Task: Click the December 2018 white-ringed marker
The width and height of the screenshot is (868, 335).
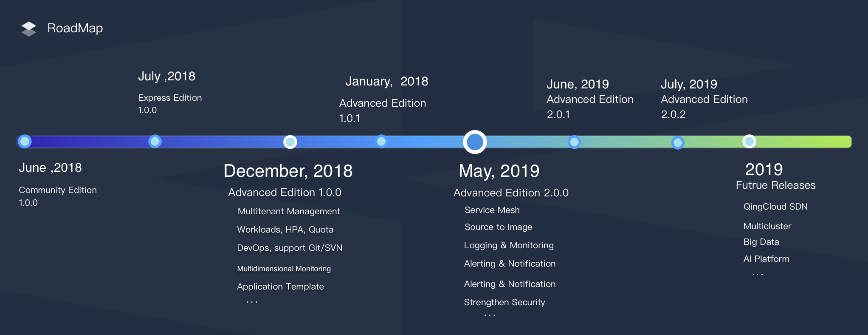Action: pos(290,142)
